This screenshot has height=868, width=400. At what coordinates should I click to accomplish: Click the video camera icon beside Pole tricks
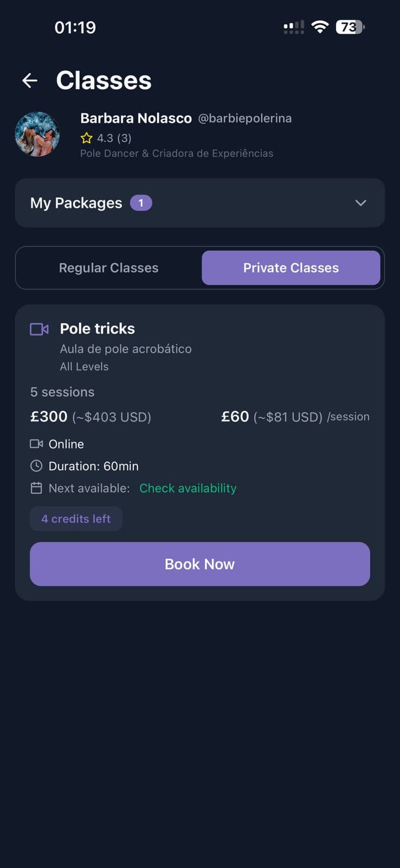(x=38, y=329)
